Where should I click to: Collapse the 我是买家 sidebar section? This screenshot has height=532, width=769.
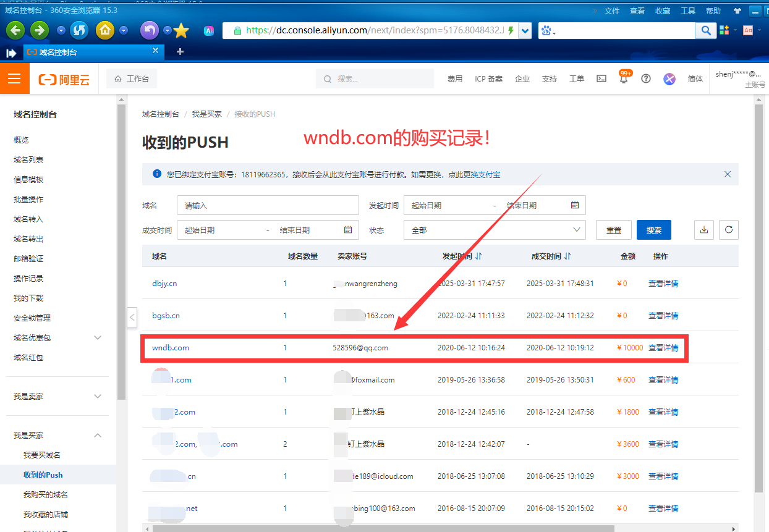tap(97, 436)
